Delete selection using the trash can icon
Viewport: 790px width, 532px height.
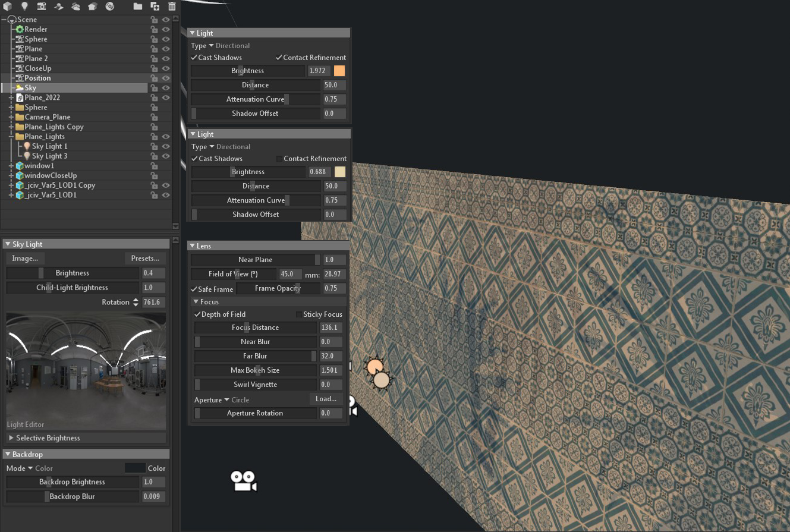coord(172,7)
